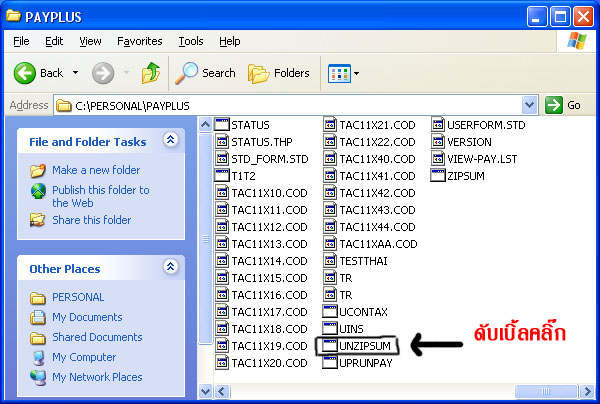Expand the Address bar dropdown
The height and width of the screenshot is (404, 600).
pyautogui.click(x=529, y=105)
